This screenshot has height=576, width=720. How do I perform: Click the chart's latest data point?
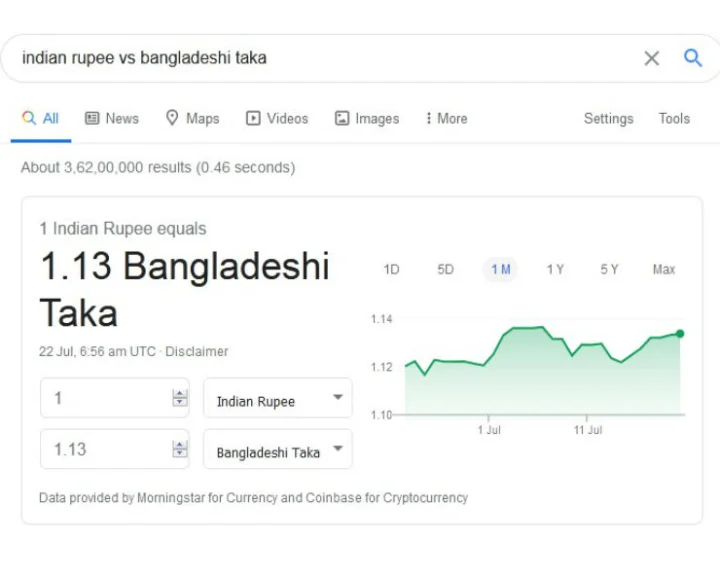click(680, 334)
